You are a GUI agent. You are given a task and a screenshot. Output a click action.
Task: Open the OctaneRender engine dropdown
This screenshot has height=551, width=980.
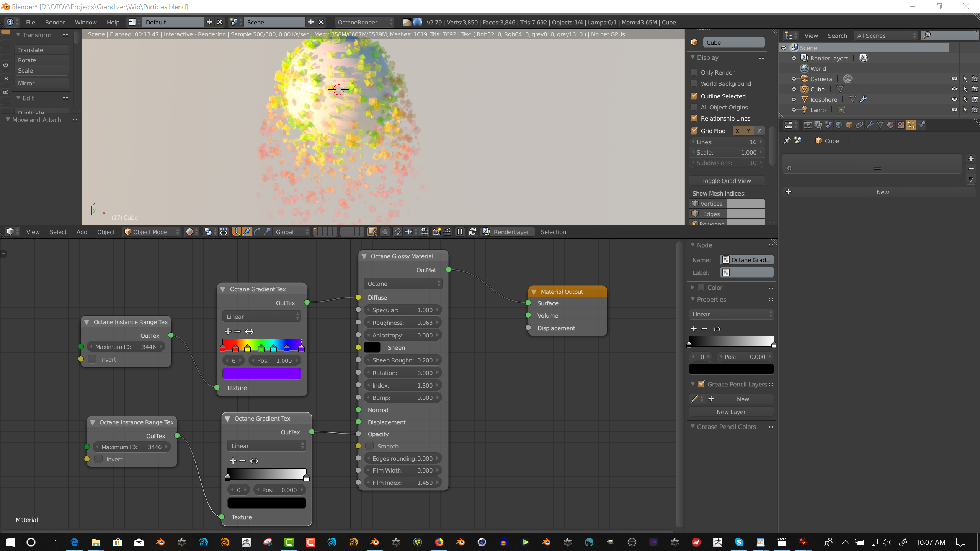(x=364, y=22)
